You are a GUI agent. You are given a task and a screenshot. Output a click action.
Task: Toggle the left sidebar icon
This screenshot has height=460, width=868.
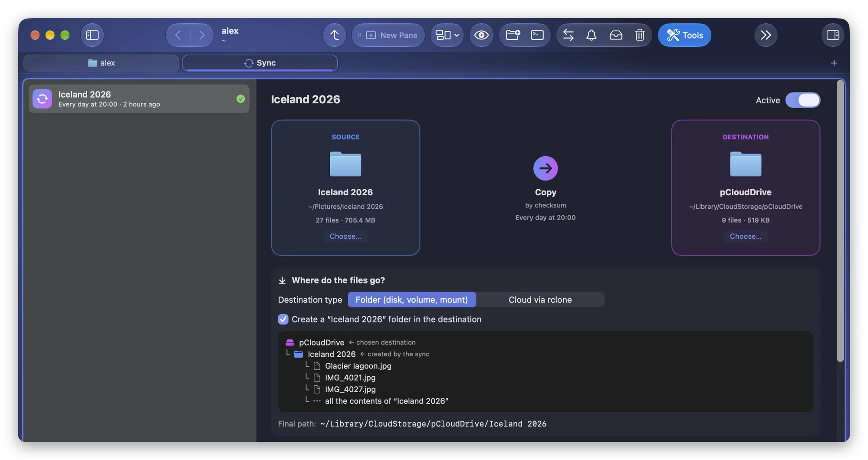(92, 35)
